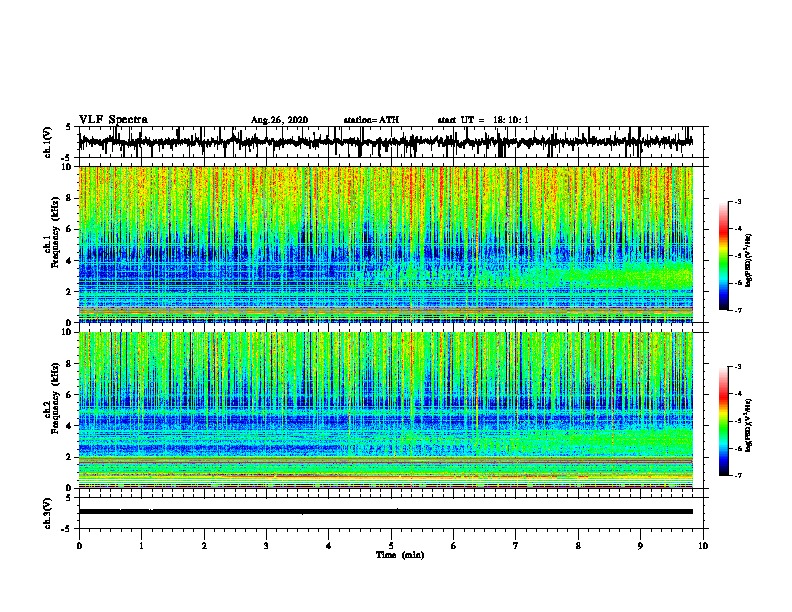792x612 pixels.
Task: Click the ch.2 spectrogram plot area
Action: point(386,410)
